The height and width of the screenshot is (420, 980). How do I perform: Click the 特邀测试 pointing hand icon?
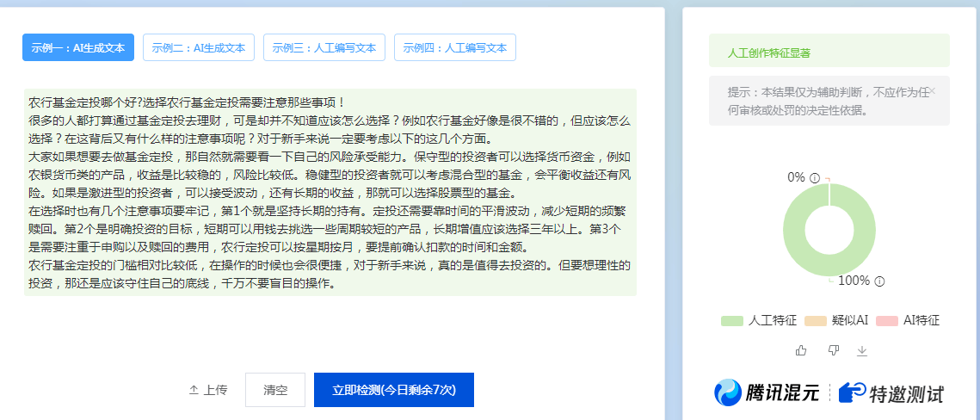click(x=852, y=393)
